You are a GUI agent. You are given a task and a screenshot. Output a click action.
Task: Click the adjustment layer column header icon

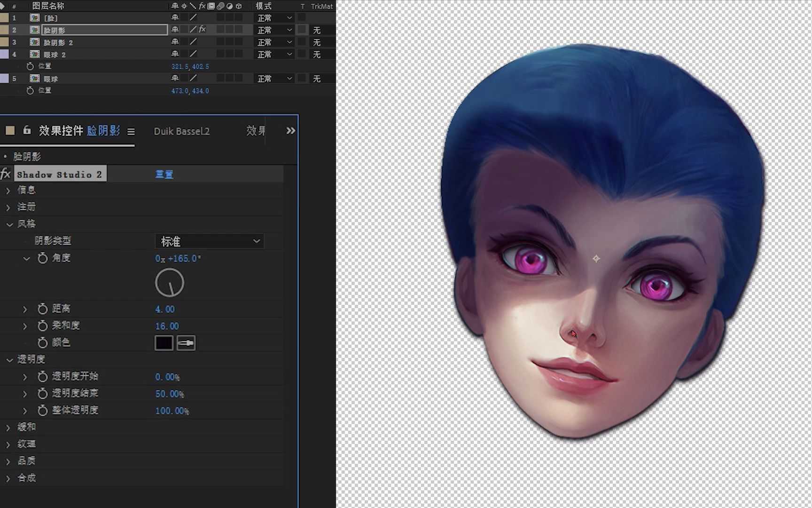coord(229,6)
